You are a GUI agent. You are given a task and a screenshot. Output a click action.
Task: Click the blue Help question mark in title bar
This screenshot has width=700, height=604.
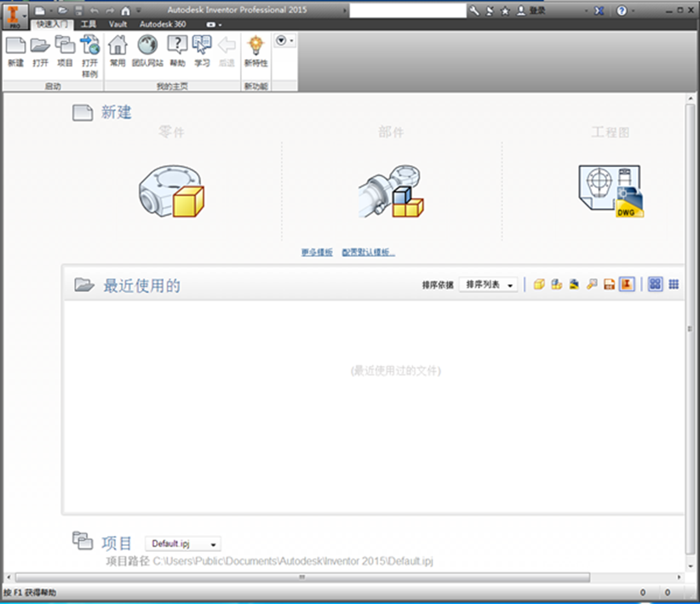click(x=621, y=10)
